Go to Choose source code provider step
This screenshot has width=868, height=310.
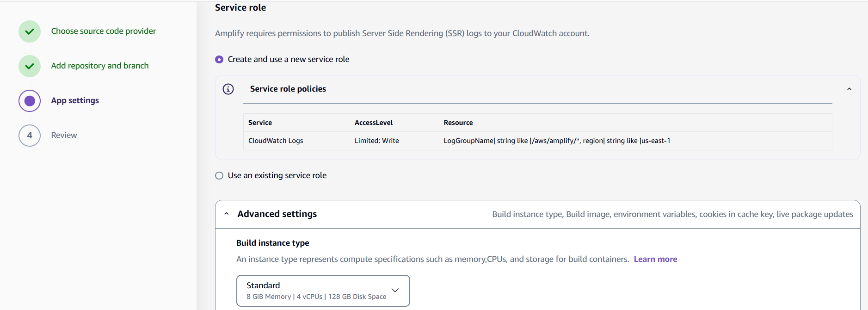pos(104,31)
